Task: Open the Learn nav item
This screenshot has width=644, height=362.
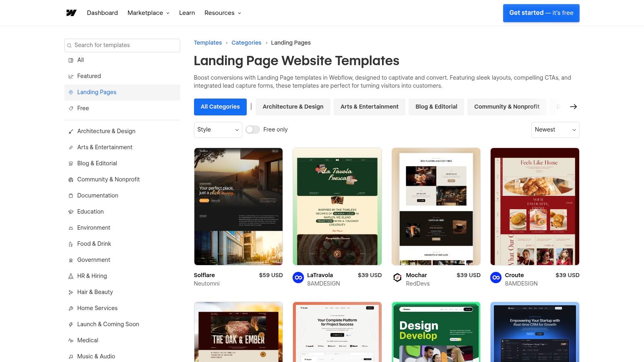Action: point(187,13)
